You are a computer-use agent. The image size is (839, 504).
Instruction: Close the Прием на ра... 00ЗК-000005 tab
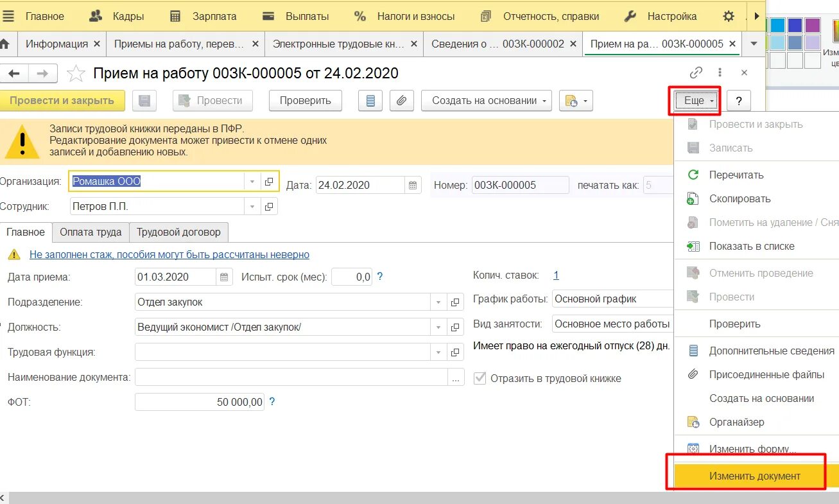732,44
